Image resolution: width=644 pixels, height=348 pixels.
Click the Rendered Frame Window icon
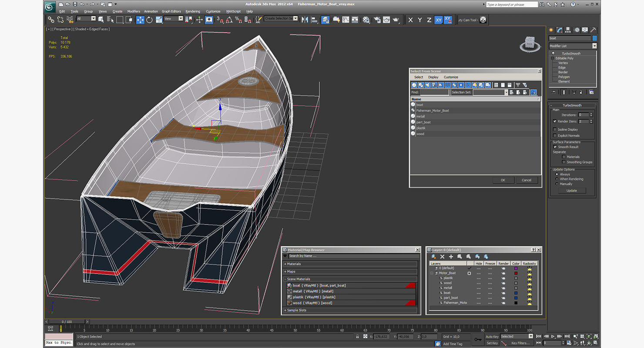click(386, 20)
